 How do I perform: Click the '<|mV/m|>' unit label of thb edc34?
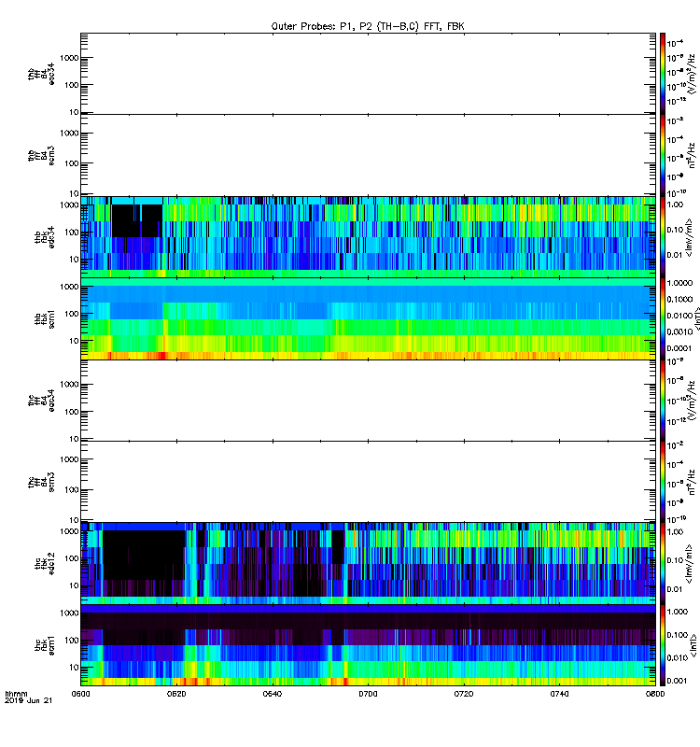coord(688,237)
